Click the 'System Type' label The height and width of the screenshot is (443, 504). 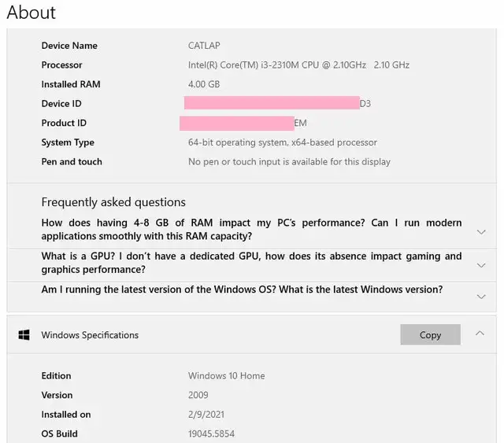[68, 142]
